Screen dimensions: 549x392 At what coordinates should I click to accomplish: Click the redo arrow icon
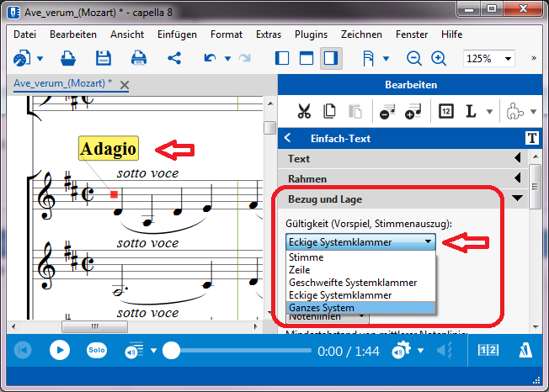[245, 58]
